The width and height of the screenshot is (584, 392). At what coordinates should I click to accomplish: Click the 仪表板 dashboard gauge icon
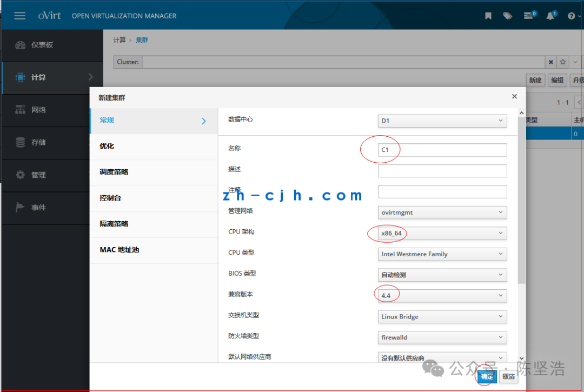coord(20,45)
